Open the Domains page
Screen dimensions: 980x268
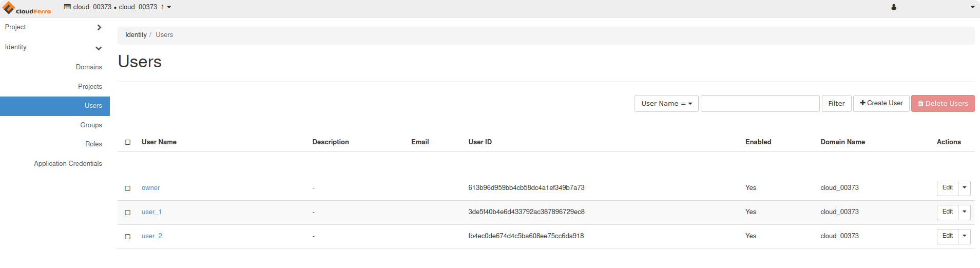[x=89, y=67]
